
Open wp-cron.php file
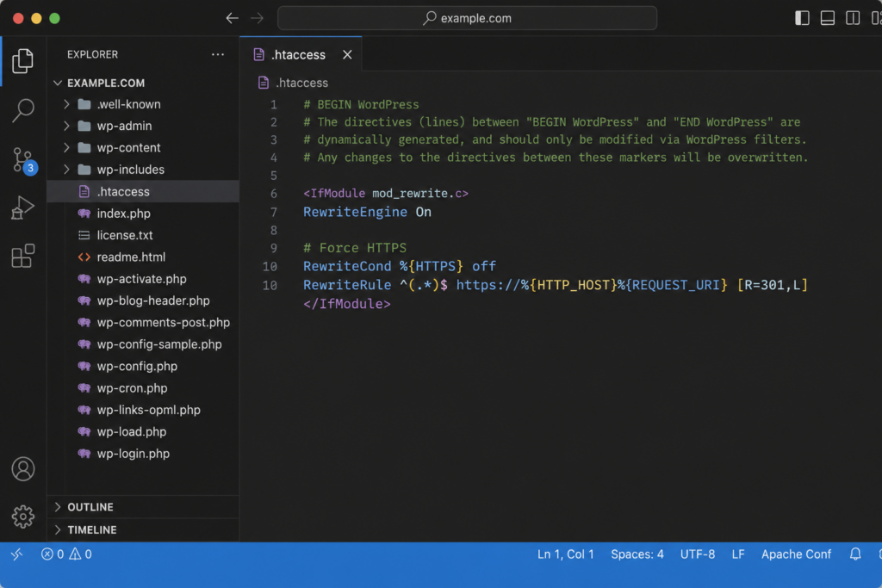(x=144, y=388)
